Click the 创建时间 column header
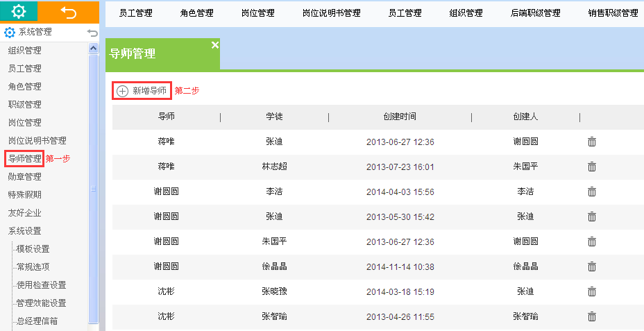644x331 pixels. click(x=399, y=117)
